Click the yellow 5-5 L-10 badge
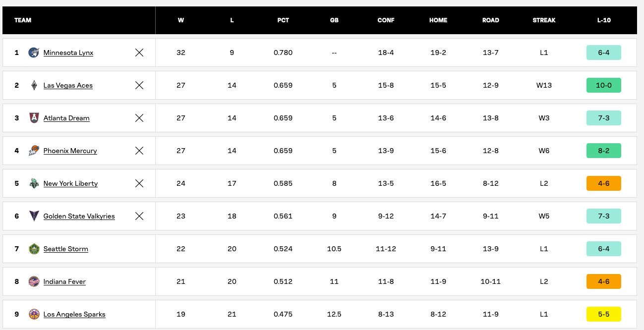Screen dimensions: 644x330 [x=603, y=314]
